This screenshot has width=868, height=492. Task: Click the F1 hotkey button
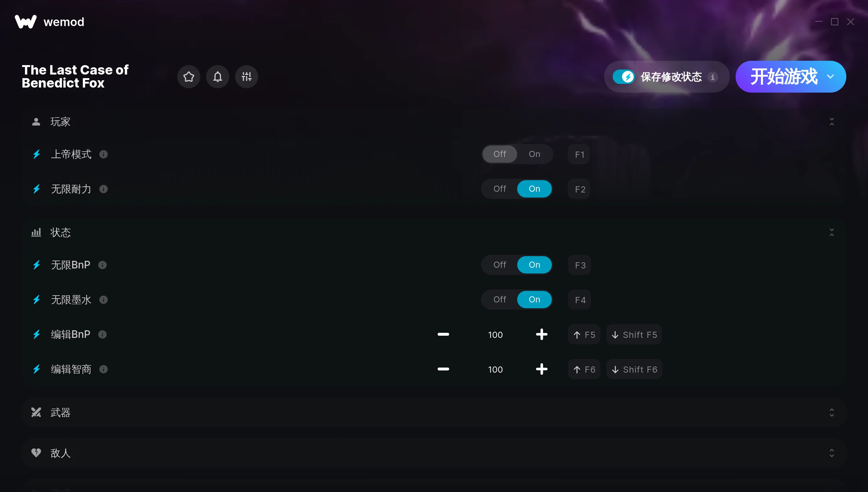579,154
